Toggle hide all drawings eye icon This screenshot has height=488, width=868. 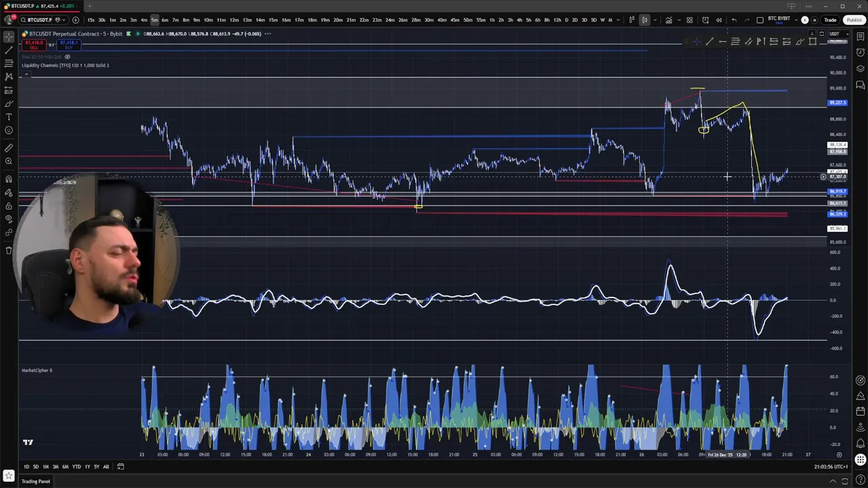(9, 219)
